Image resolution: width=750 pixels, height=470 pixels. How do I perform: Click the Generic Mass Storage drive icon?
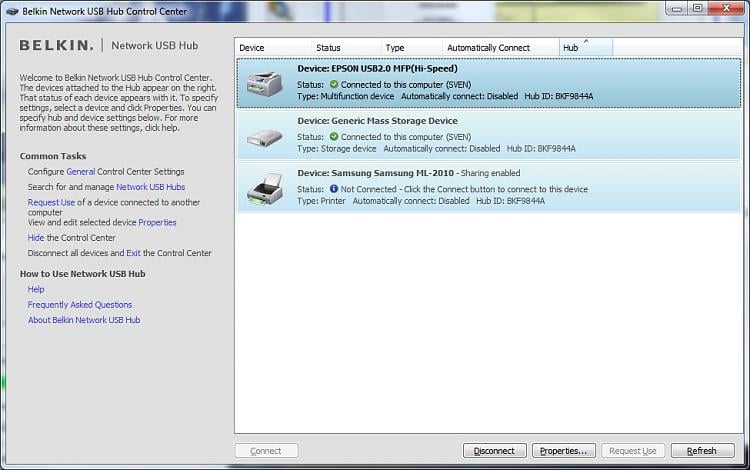(x=265, y=138)
